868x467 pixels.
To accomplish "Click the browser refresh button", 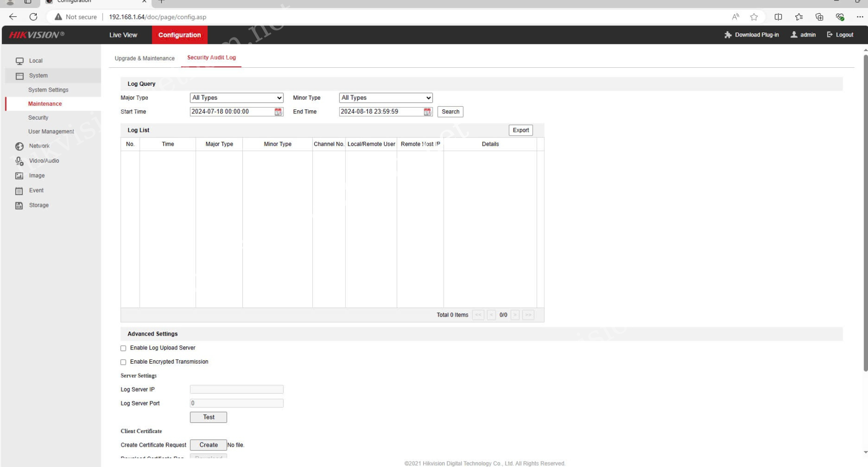I will click(x=33, y=17).
